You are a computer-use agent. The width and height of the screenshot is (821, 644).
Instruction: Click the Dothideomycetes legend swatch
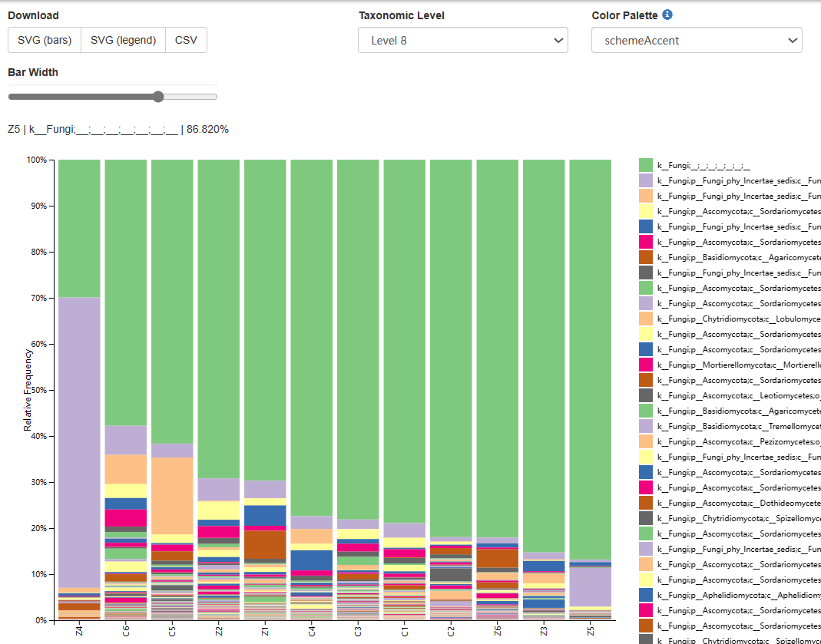645,503
